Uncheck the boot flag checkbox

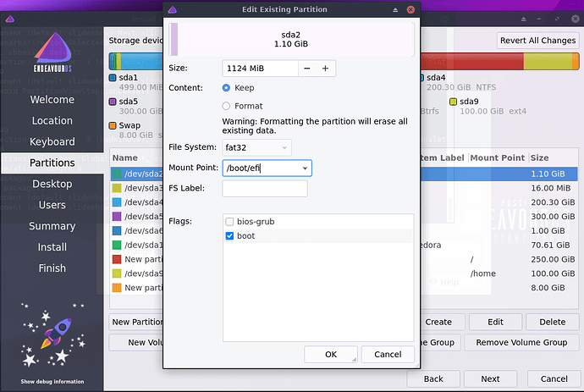(230, 236)
